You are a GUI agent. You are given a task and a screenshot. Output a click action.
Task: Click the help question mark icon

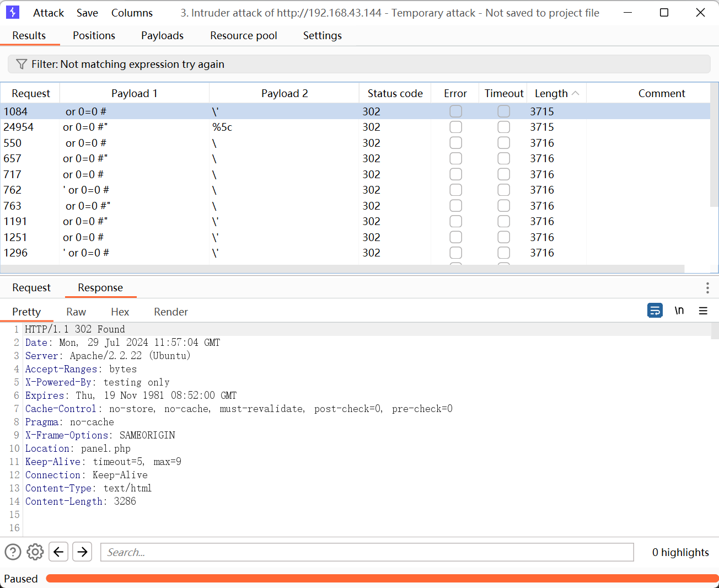13,552
